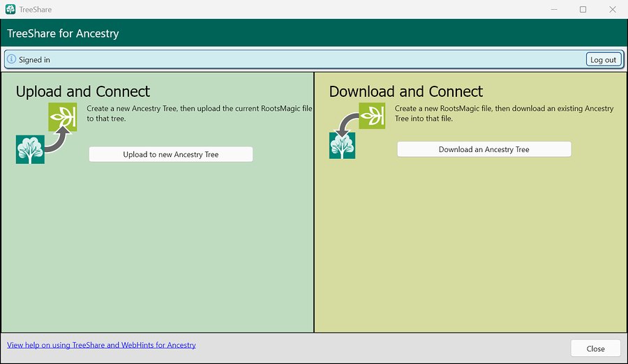
Task: Click the Ancestry leaf icon in the Download panel
Action: [x=372, y=116]
